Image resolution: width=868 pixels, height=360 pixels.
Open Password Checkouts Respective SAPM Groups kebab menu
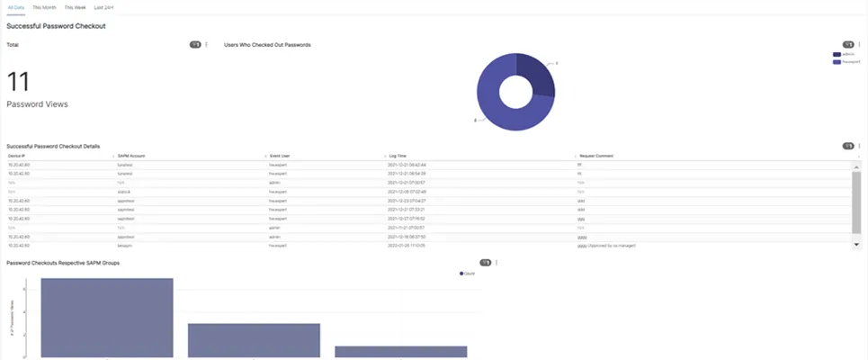coord(497,263)
